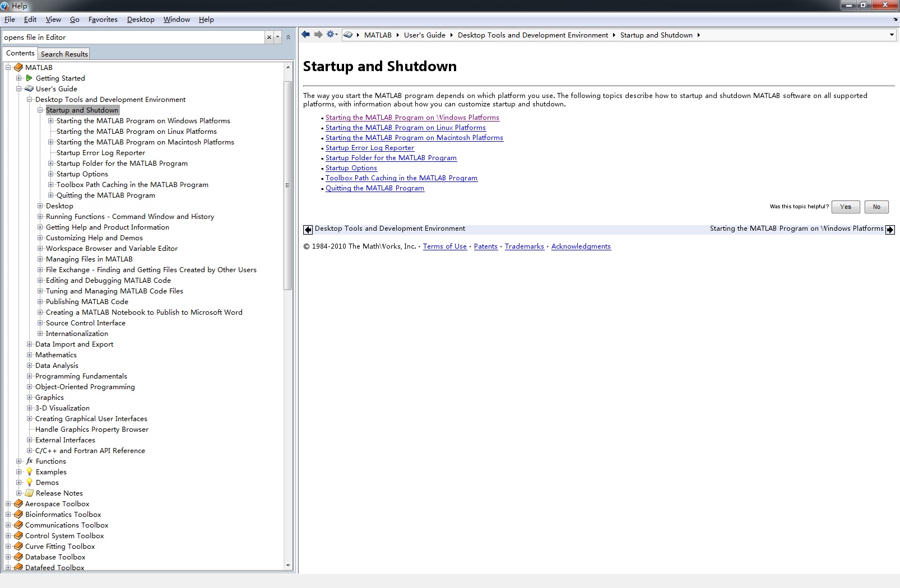Click the User's Guide open book icon

[29, 88]
